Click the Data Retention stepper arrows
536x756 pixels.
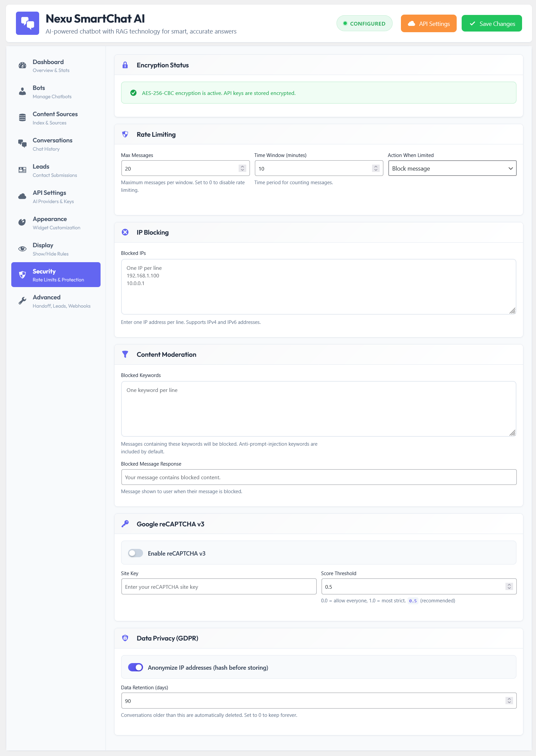[x=509, y=701]
